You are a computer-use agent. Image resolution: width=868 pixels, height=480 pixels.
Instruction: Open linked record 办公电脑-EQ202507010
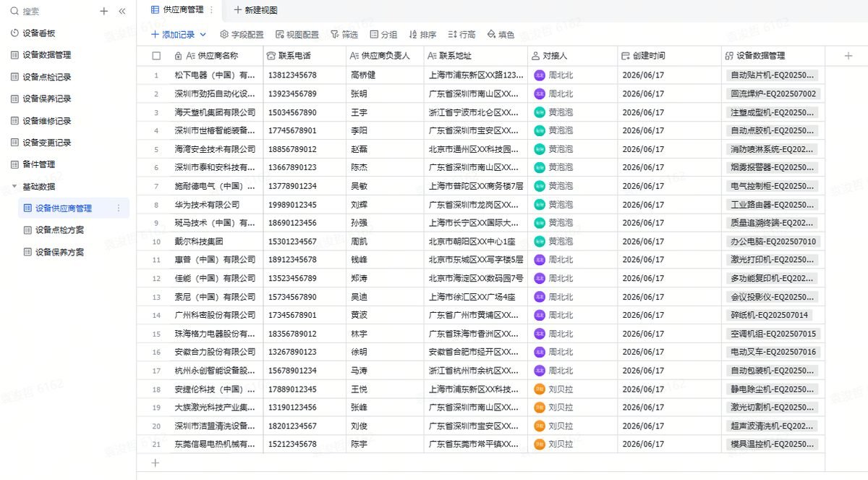point(773,241)
